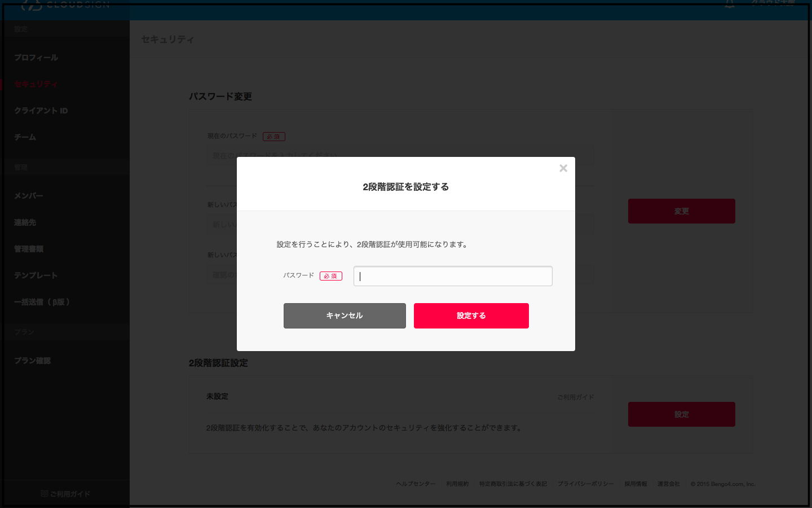This screenshot has width=812, height=508.
Task: Click the キャンセル button
Action: [345, 316]
